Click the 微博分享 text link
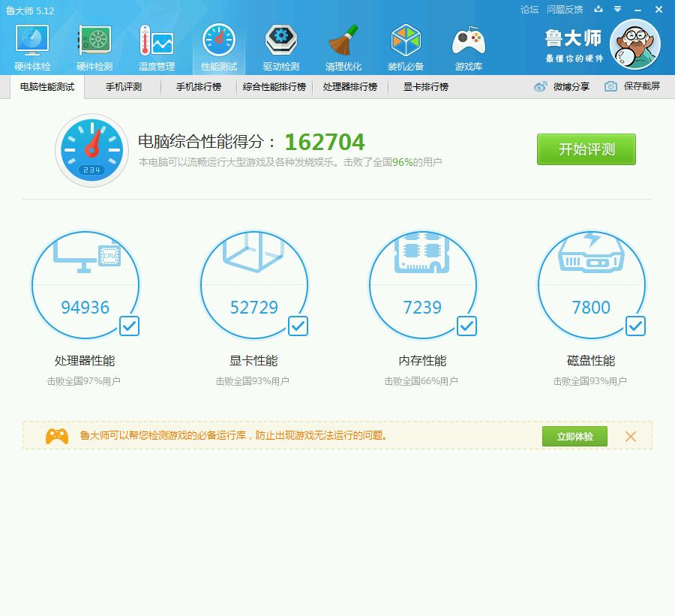 (x=571, y=86)
